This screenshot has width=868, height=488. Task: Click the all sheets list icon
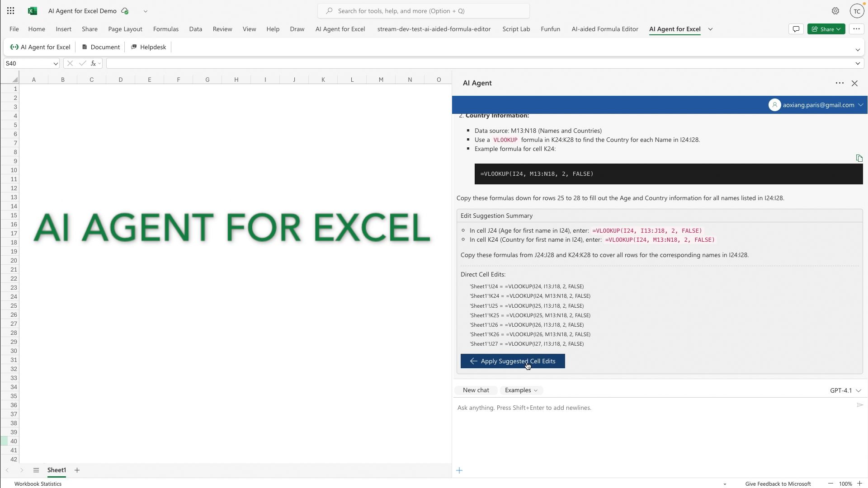tap(36, 470)
